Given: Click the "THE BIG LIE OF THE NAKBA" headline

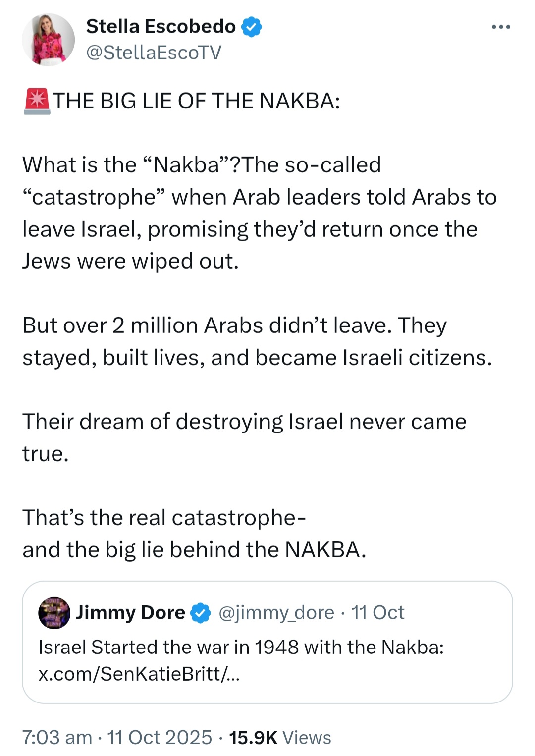Looking at the screenshot, I should (197, 101).
